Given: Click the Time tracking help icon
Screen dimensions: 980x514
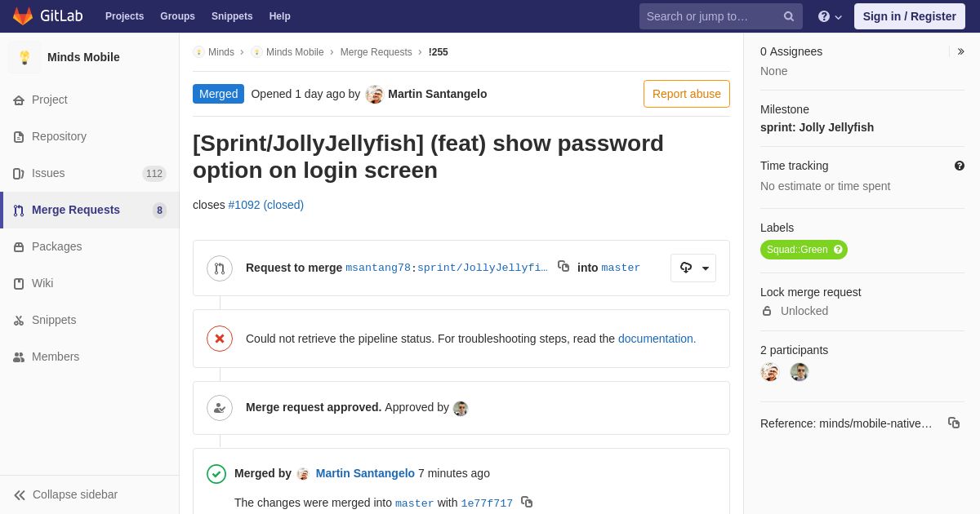Looking at the screenshot, I should pyautogui.click(x=960, y=166).
